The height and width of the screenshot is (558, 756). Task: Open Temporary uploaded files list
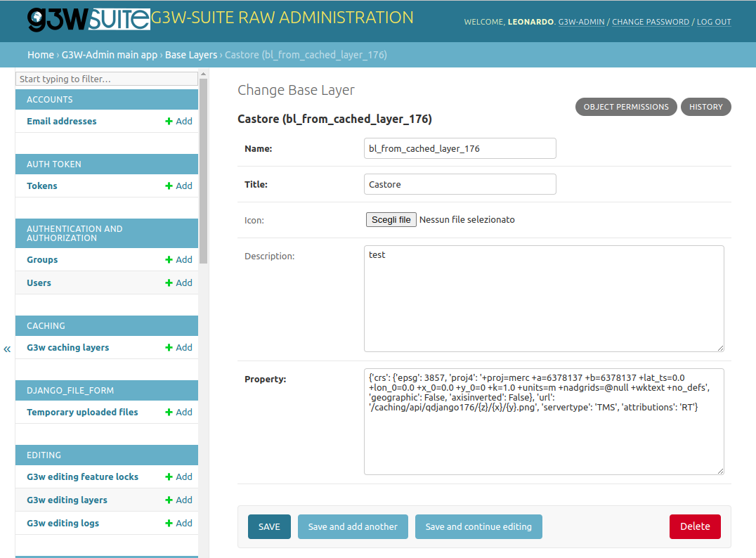(82, 412)
